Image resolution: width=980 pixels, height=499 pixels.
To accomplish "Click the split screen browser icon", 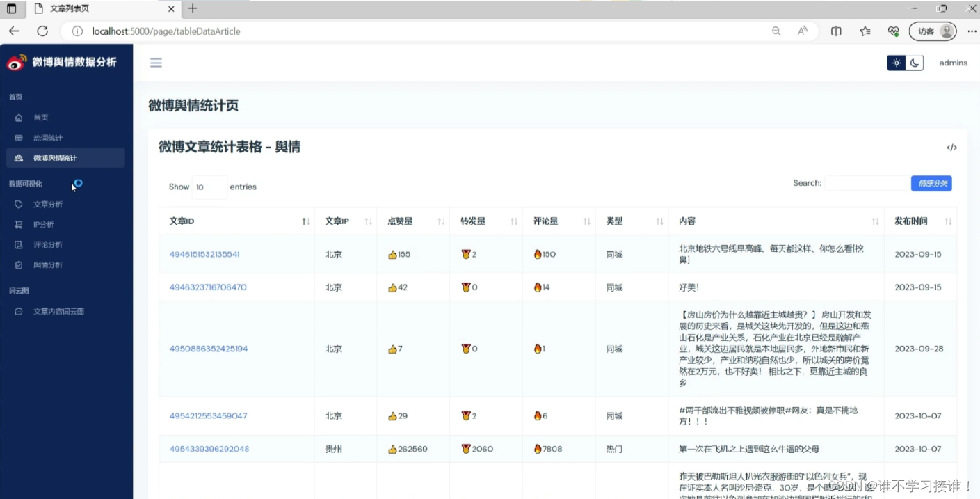I will [836, 31].
